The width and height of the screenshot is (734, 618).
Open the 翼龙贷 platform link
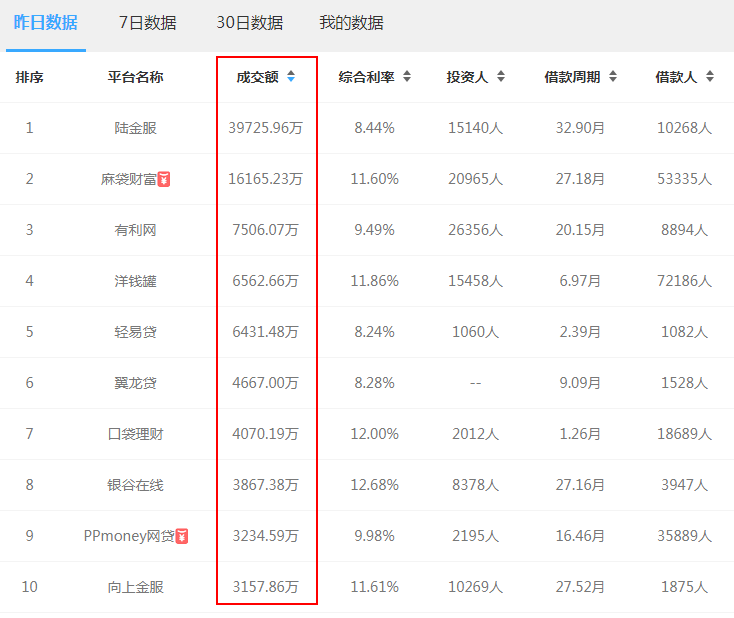point(135,383)
